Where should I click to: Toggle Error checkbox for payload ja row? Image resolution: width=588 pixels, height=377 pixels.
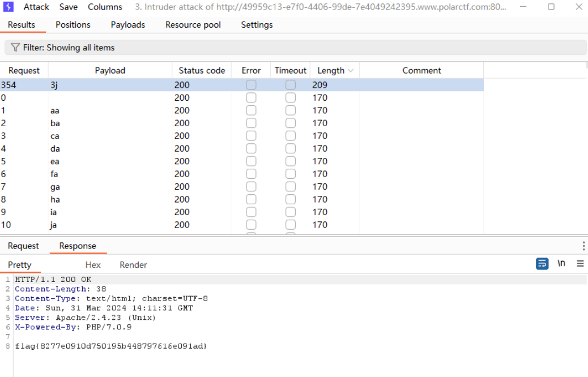point(252,225)
